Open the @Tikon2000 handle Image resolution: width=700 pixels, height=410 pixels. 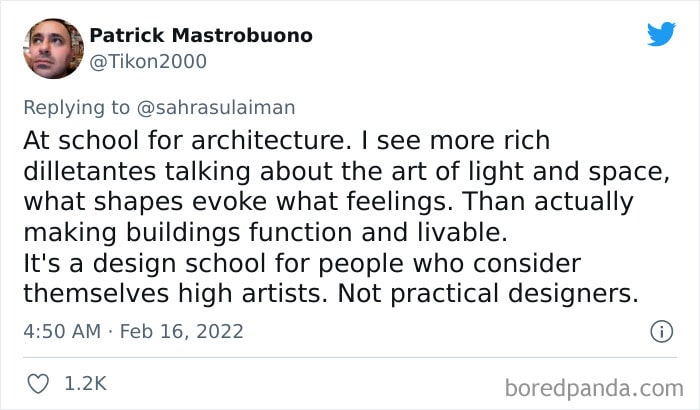(148, 61)
